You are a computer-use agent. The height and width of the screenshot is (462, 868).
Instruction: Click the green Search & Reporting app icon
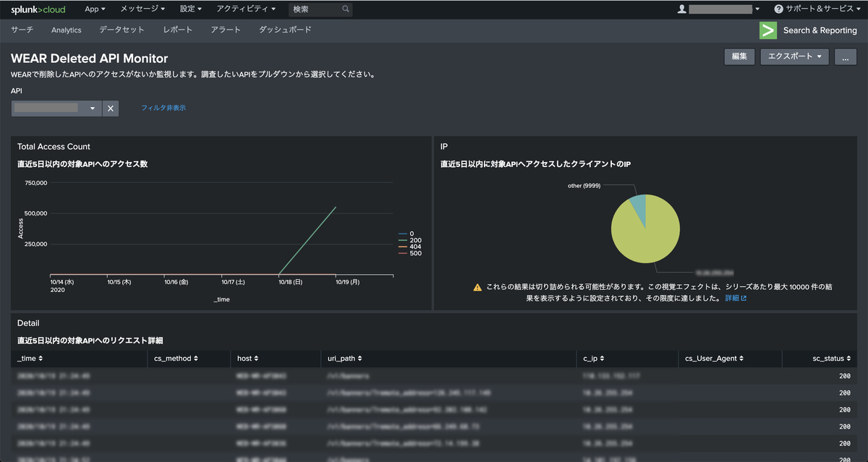pyautogui.click(x=767, y=30)
